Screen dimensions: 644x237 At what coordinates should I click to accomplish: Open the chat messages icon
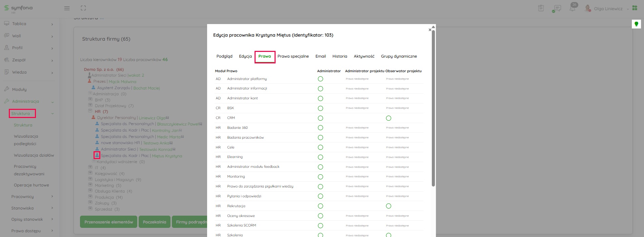click(x=557, y=8)
